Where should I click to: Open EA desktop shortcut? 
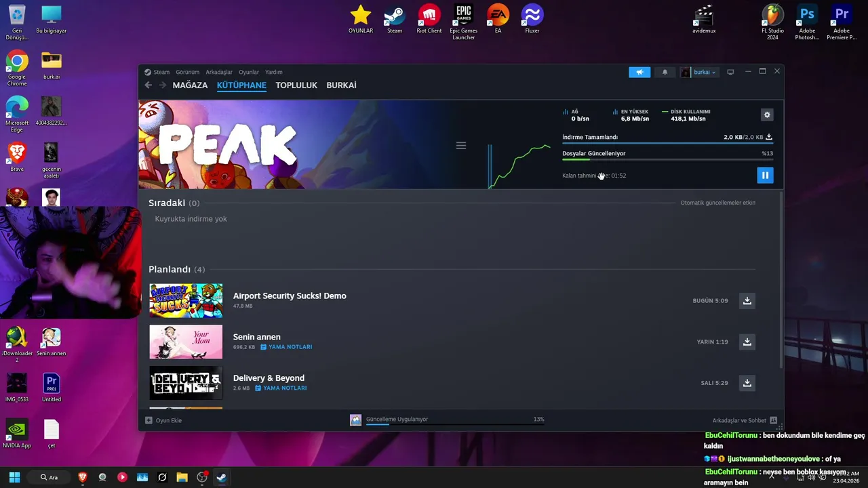[498, 19]
